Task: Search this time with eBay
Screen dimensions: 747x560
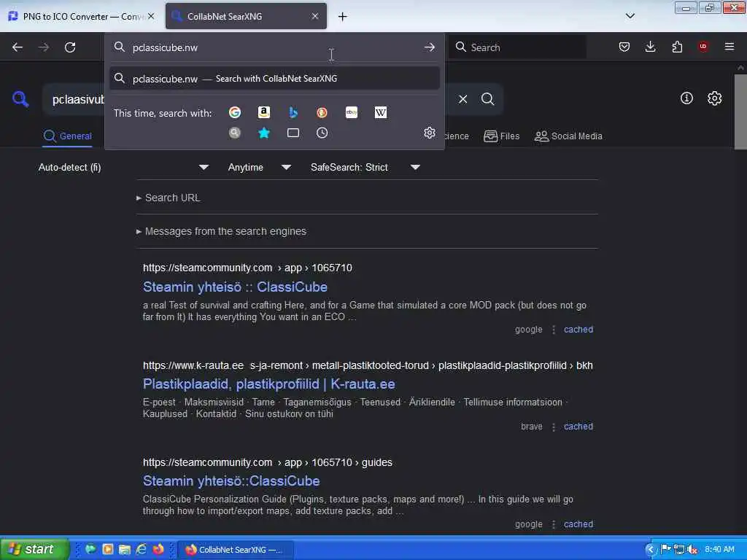Action: click(352, 112)
